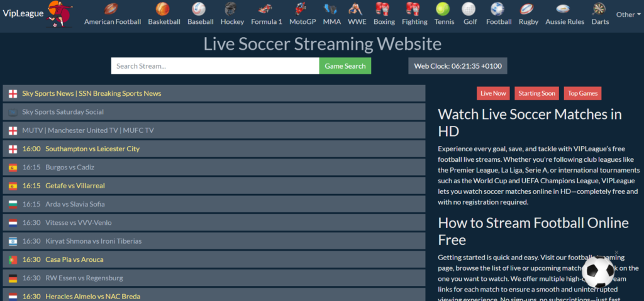
Task: Click the Netherlands flag beside Vitesse vs VVV-Venlo
Action: click(x=13, y=223)
